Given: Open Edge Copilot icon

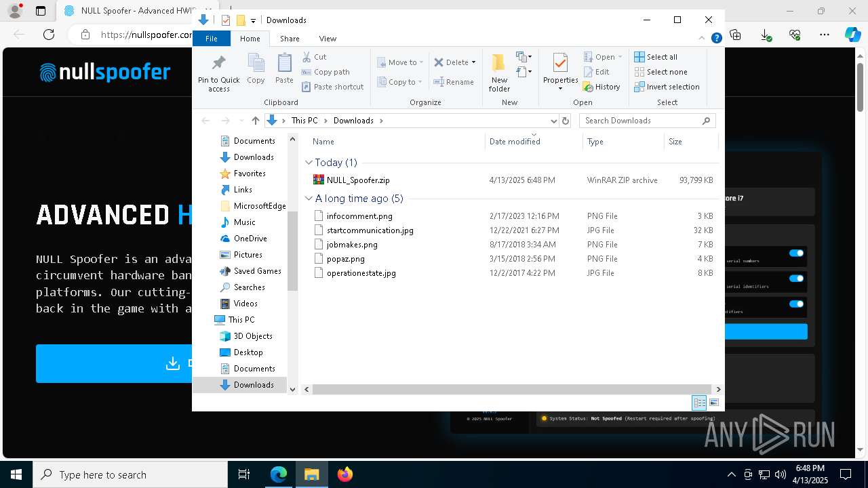Looking at the screenshot, I should pos(852,35).
